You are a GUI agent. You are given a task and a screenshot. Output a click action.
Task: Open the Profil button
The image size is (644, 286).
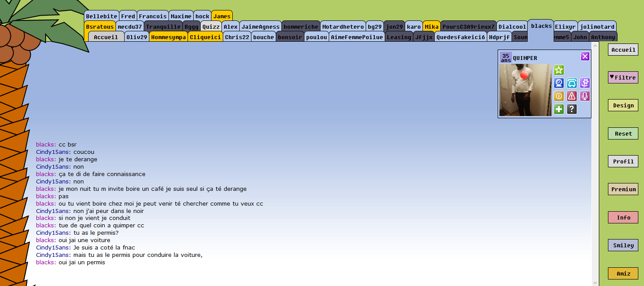[x=623, y=161]
